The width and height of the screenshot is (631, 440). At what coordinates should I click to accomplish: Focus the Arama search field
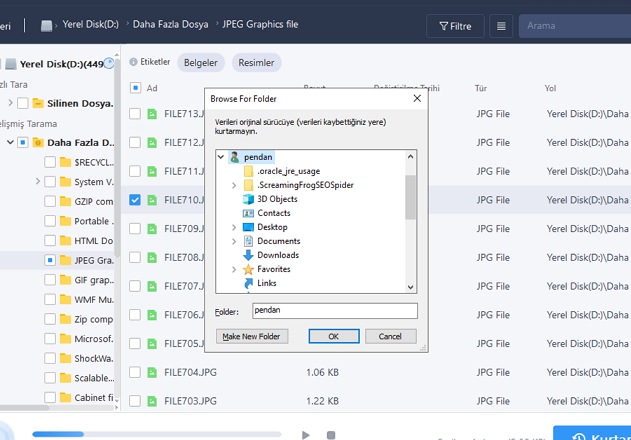coord(575,26)
